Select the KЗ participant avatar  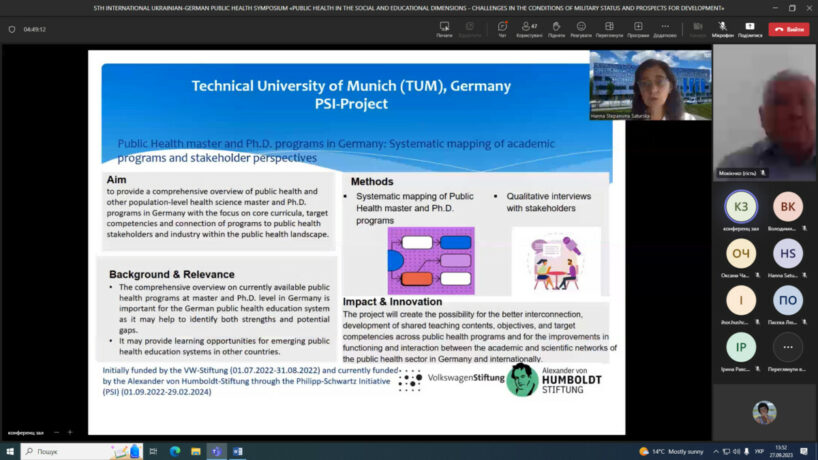tap(741, 205)
